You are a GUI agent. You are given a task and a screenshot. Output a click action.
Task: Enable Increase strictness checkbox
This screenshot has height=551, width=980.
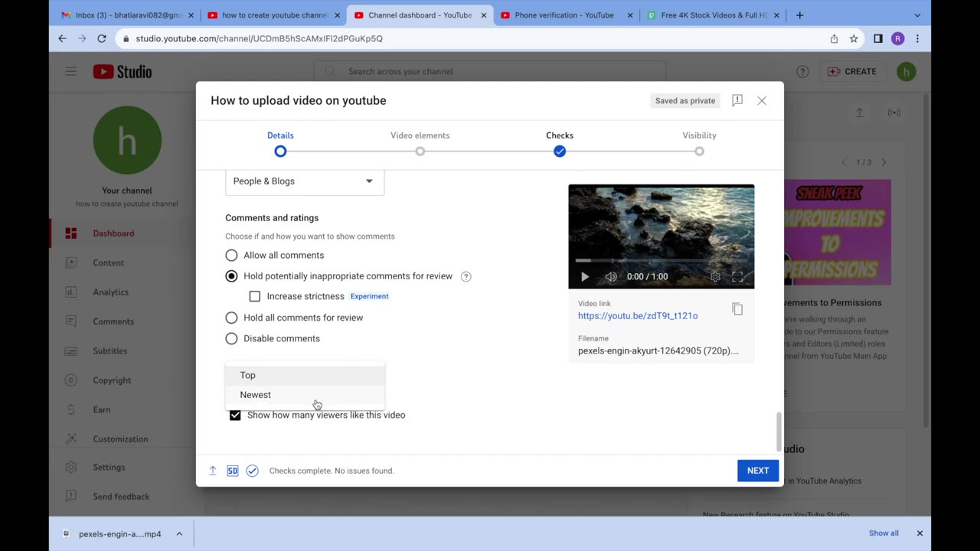coord(255,296)
